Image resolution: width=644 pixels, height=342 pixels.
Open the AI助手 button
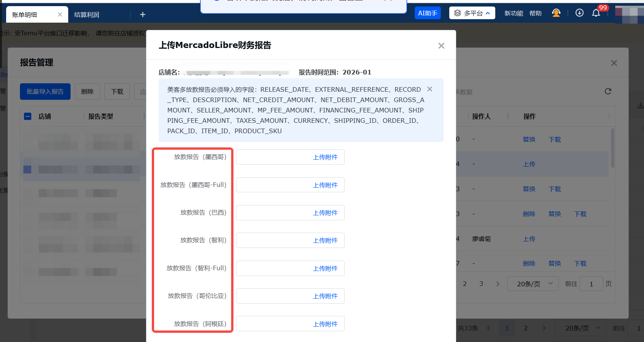click(x=427, y=13)
